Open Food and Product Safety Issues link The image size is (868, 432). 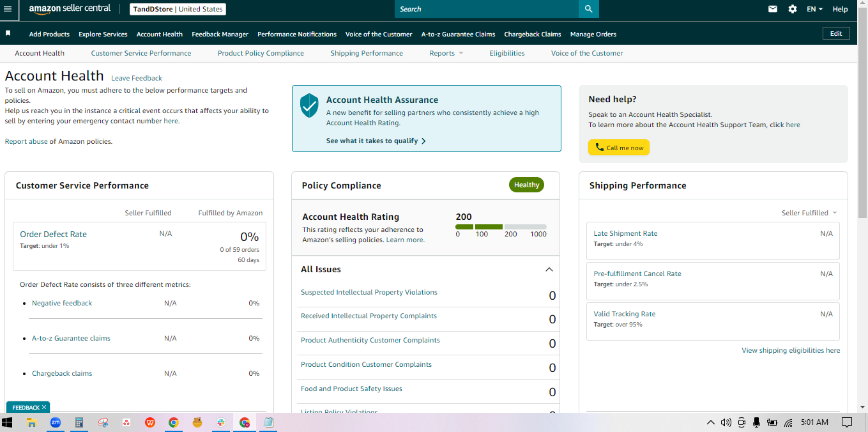point(351,389)
